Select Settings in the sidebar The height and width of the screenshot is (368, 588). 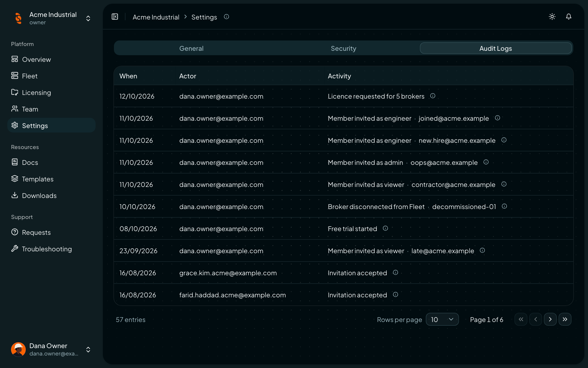coord(51,125)
